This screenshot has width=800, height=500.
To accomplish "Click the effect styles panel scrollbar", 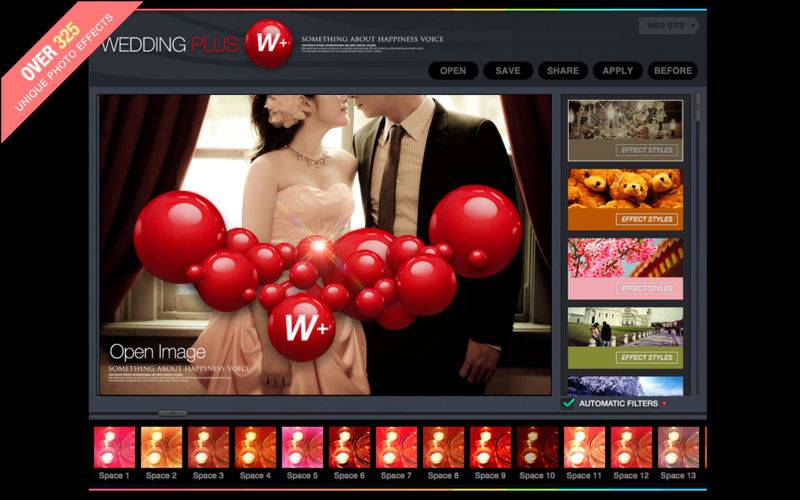I will tap(697, 107).
